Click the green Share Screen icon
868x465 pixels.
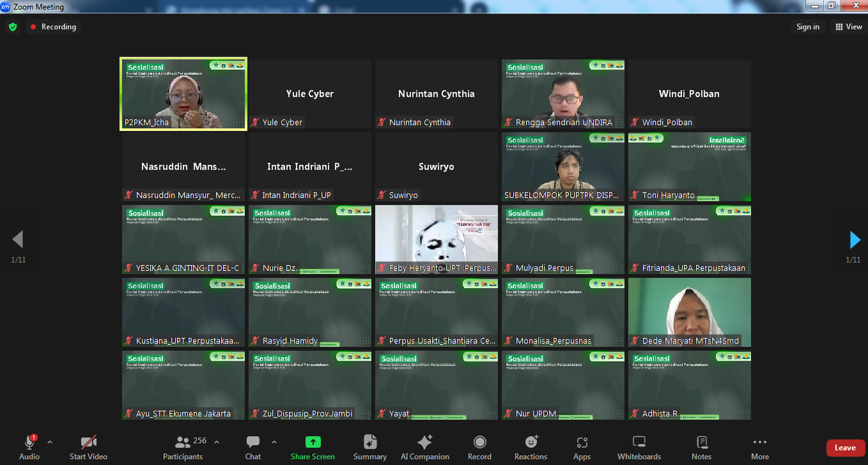(313, 442)
